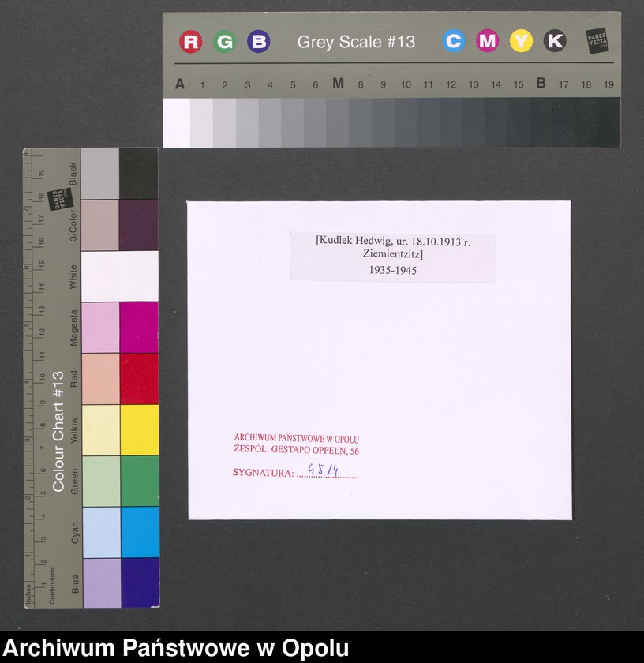
Task: Click the handwritten signature number 4514
Action: pyautogui.click(x=323, y=470)
